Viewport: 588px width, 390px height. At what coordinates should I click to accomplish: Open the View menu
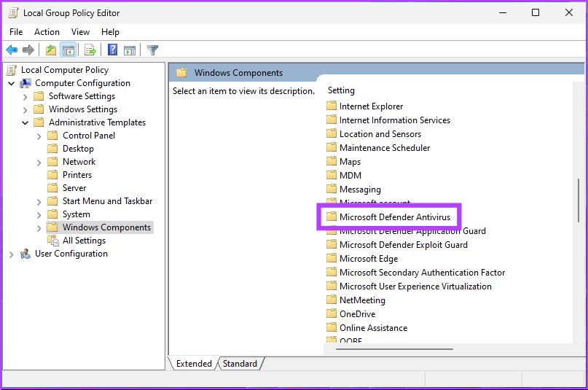pyautogui.click(x=80, y=32)
